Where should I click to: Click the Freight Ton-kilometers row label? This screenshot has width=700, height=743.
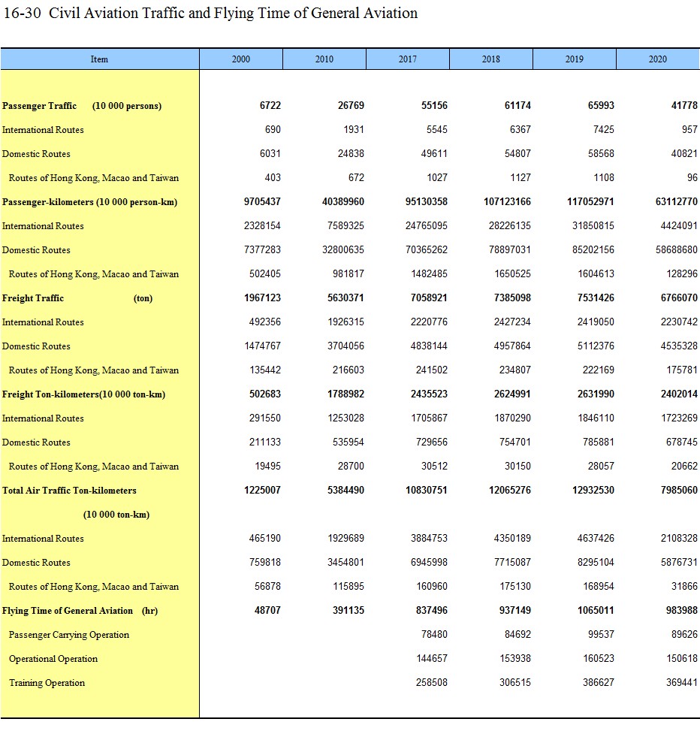83,394
